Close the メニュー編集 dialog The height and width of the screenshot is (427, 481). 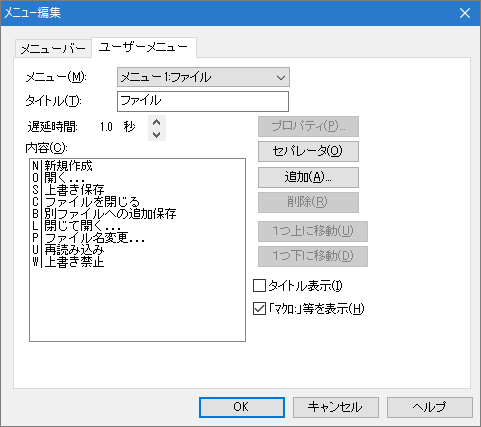(465, 13)
